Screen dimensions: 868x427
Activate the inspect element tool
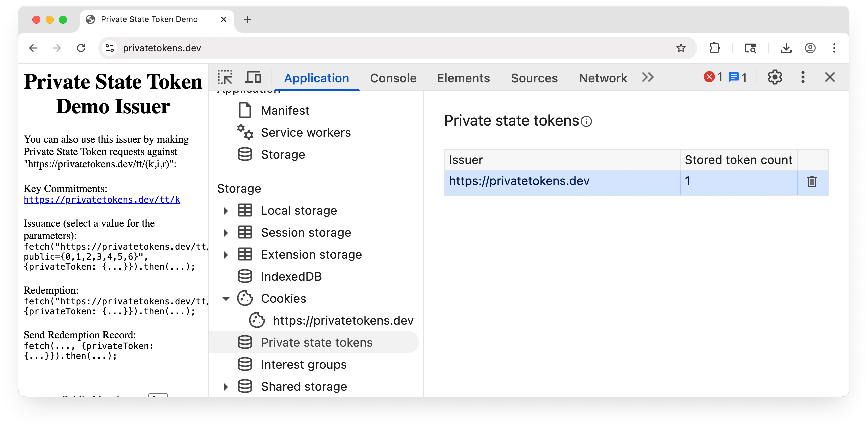point(226,77)
